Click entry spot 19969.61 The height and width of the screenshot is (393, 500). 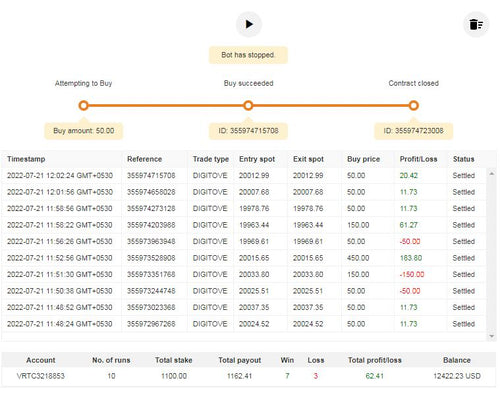coord(254,242)
